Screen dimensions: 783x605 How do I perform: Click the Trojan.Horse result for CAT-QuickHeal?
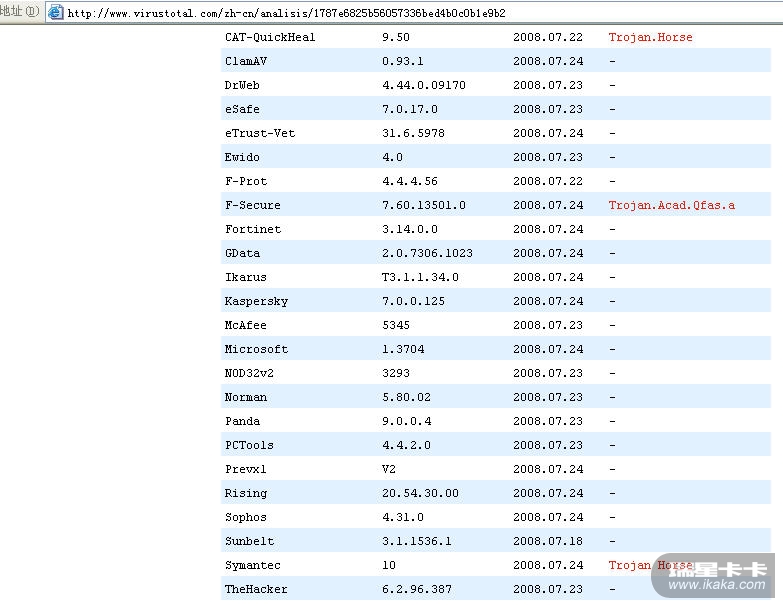tap(650, 37)
